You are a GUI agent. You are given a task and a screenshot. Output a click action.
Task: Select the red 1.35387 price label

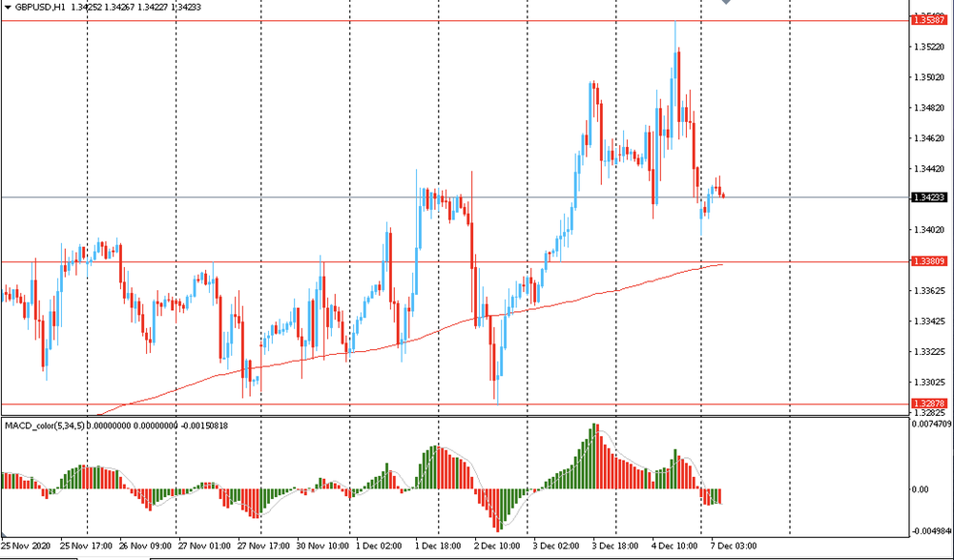(928, 19)
